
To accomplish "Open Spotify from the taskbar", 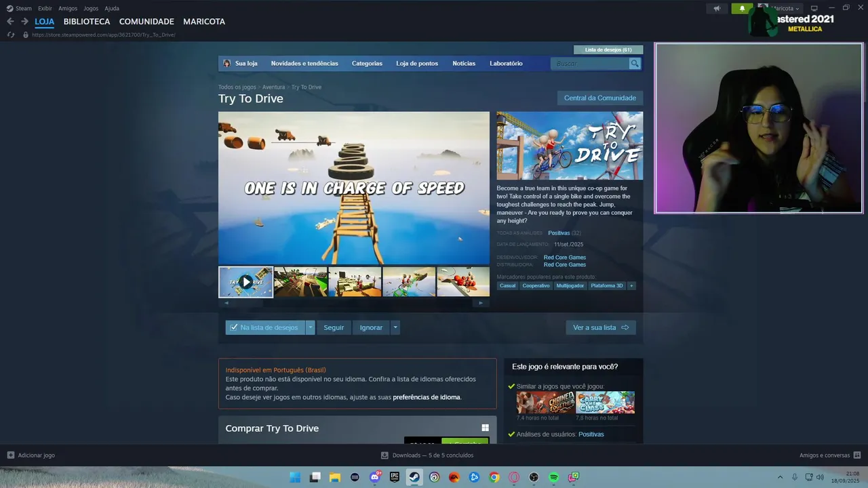I will click(x=554, y=477).
